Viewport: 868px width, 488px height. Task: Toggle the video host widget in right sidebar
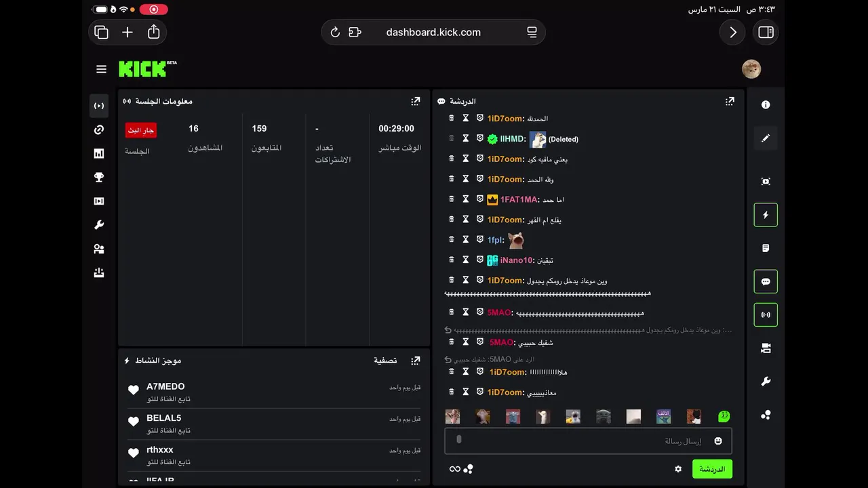click(x=766, y=348)
